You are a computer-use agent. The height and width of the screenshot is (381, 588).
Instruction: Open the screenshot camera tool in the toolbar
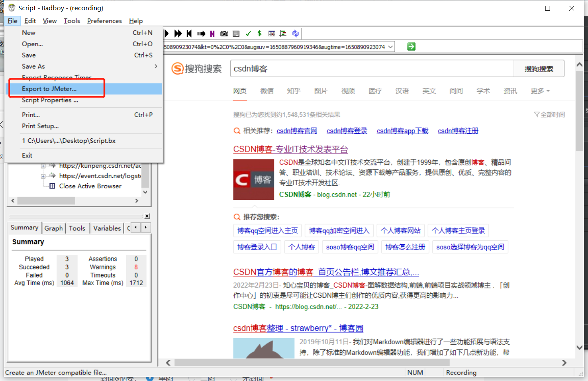pyautogui.click(x=224, y=33)
